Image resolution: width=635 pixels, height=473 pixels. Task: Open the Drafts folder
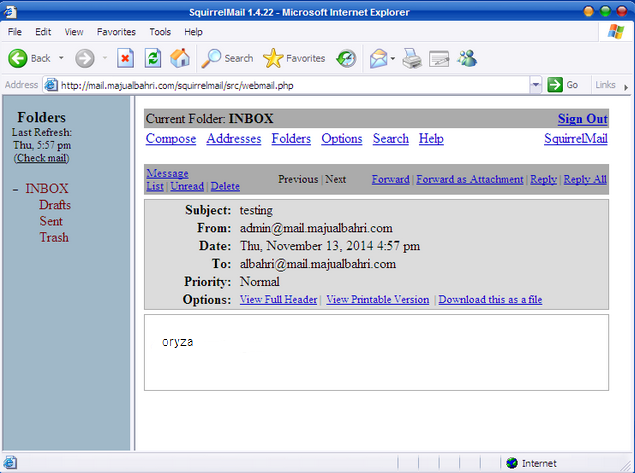coord(55,205)
